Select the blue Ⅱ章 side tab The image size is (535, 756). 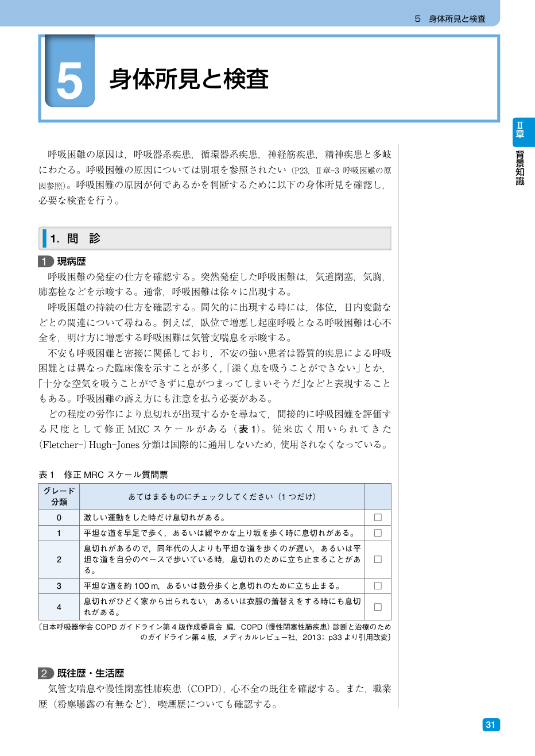(524, 133)
